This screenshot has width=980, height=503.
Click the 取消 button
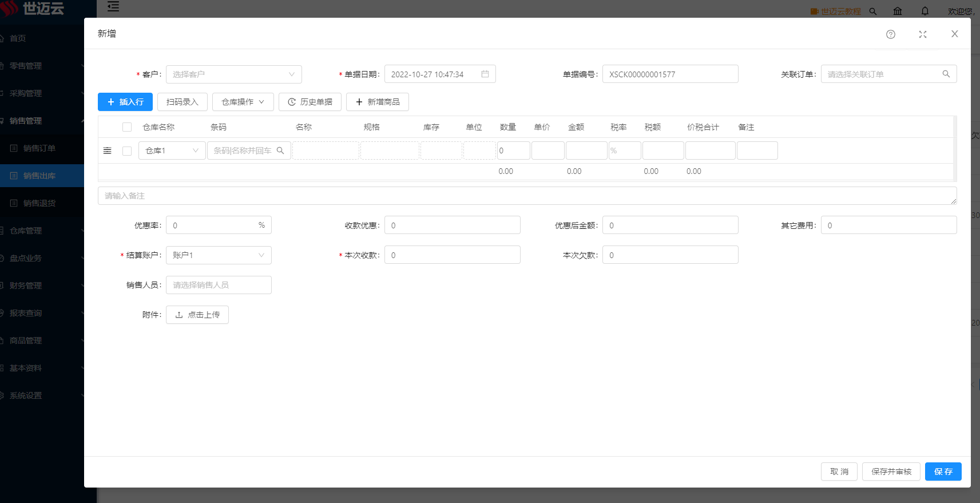[x=839, y=472]
